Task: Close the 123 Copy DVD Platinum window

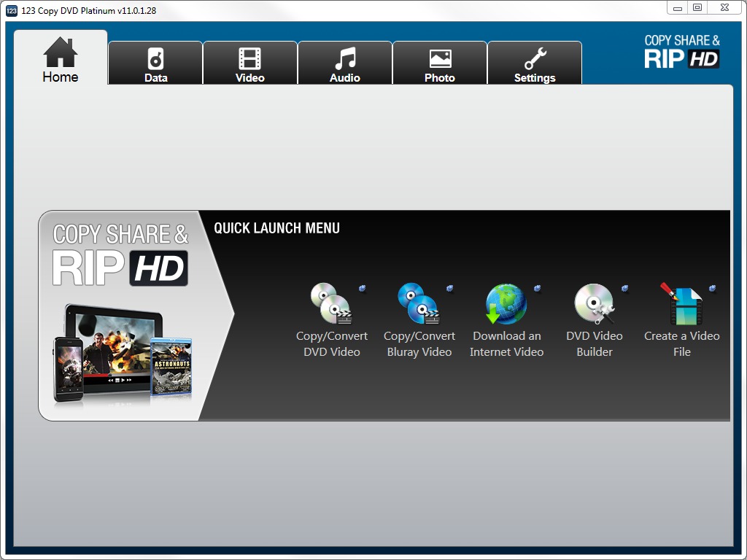Action: pos(724,7)
